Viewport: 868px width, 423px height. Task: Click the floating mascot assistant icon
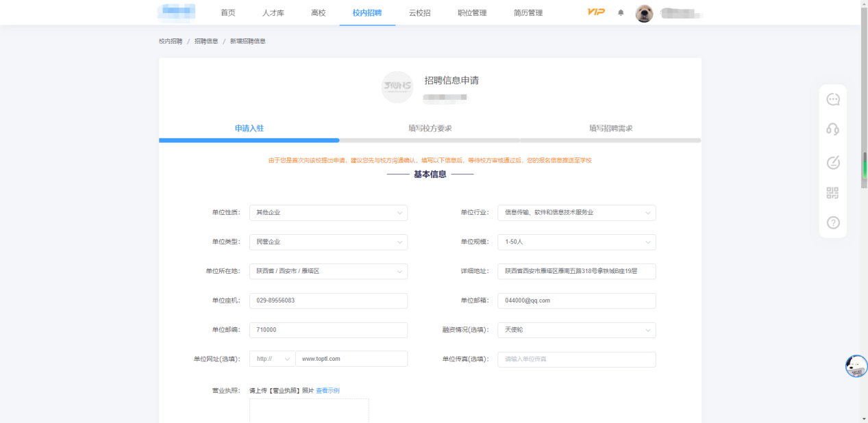[856, 366]
